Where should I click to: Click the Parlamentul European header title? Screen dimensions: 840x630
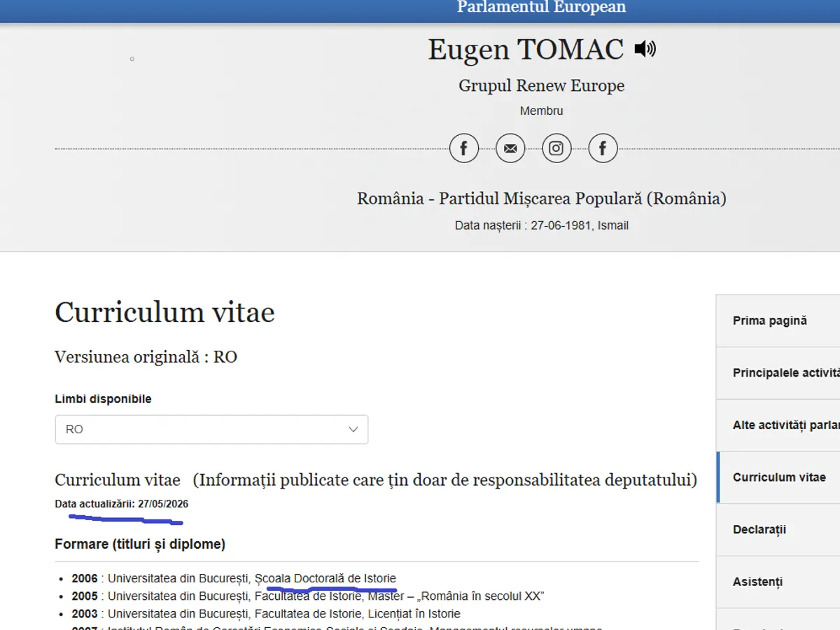pos(542,8)
